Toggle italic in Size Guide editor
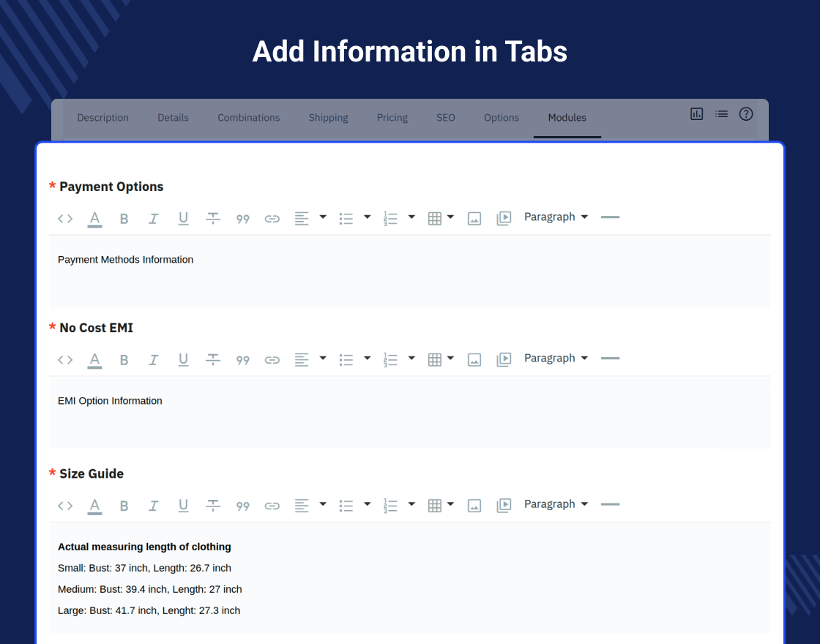The height and width of the screenshot is (644, 820). point(153,506)
